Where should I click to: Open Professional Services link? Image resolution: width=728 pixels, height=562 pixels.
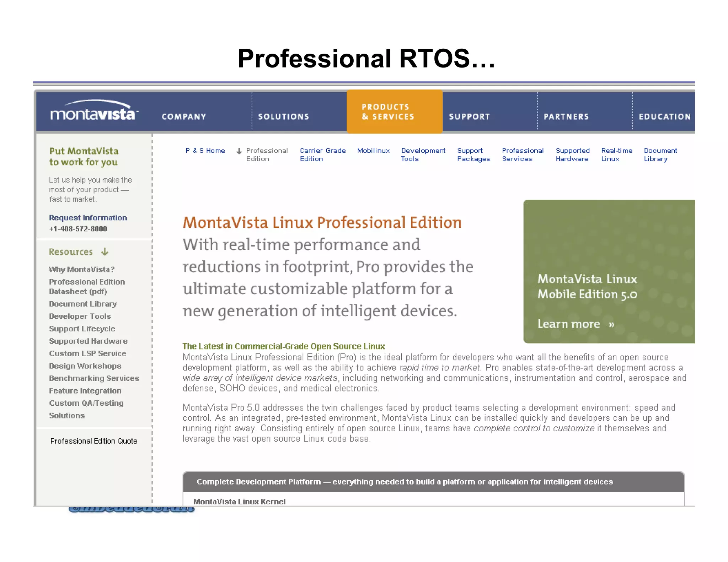[x=523, y=155]
